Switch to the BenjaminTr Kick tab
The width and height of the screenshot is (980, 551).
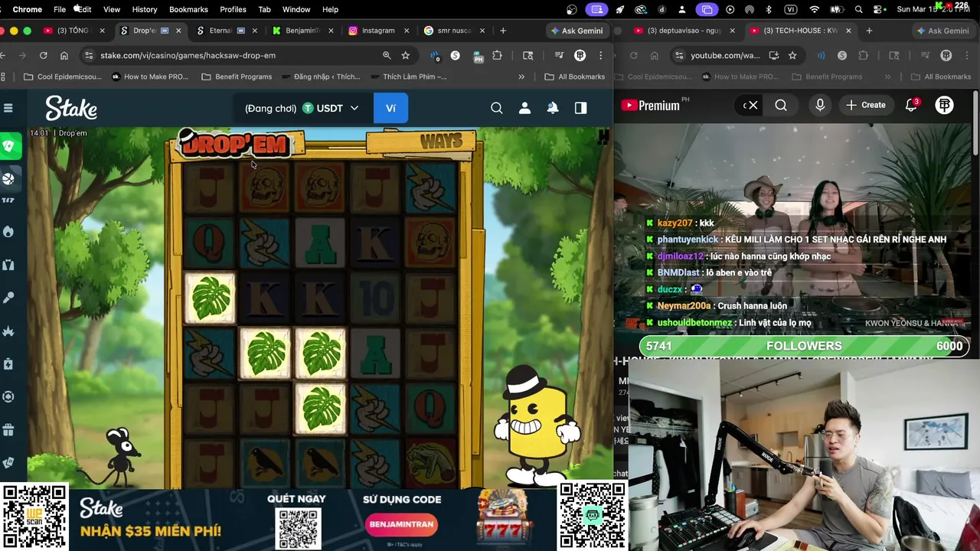coord(302,31)
